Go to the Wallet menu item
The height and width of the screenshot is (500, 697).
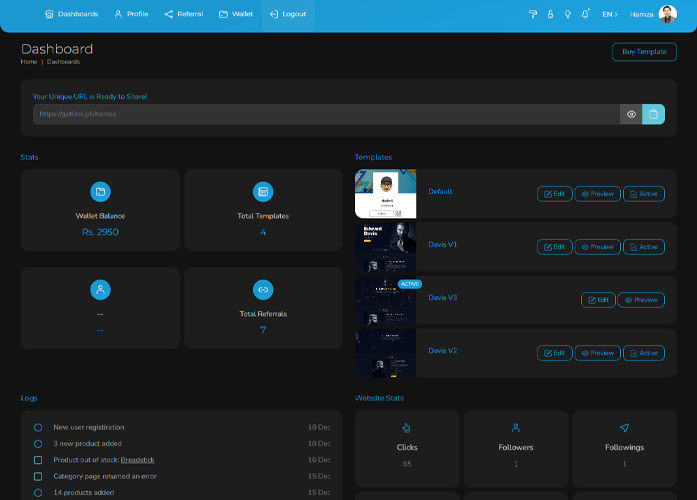236,14
